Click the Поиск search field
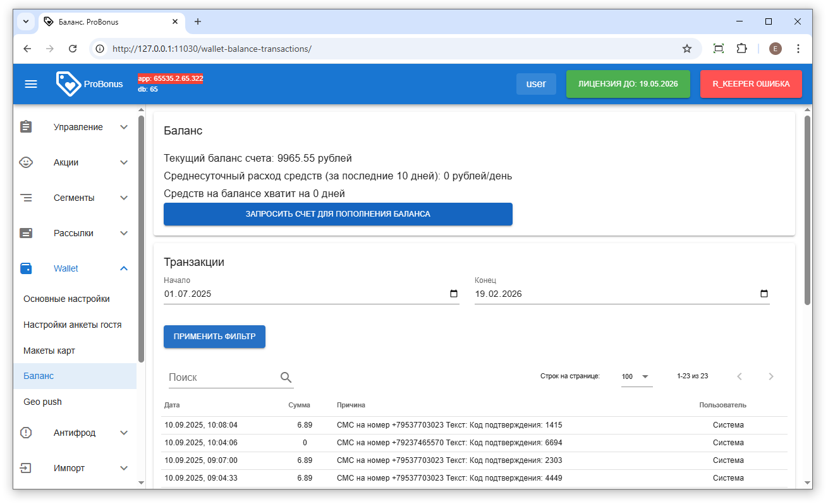This screenshot has width=828, height=504. [x=221, y=377]
